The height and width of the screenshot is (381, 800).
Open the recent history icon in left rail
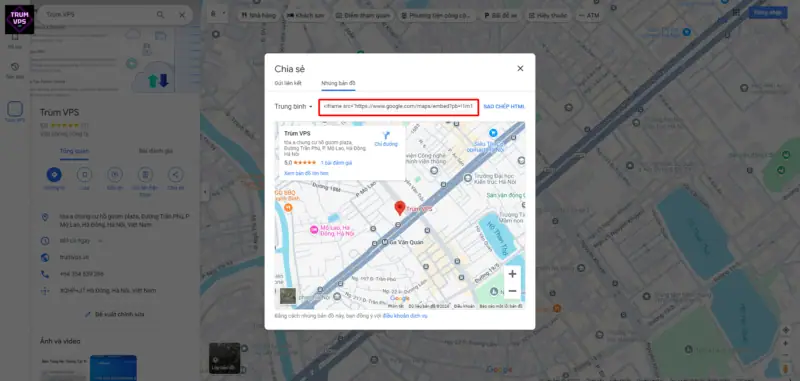point(15,67)
